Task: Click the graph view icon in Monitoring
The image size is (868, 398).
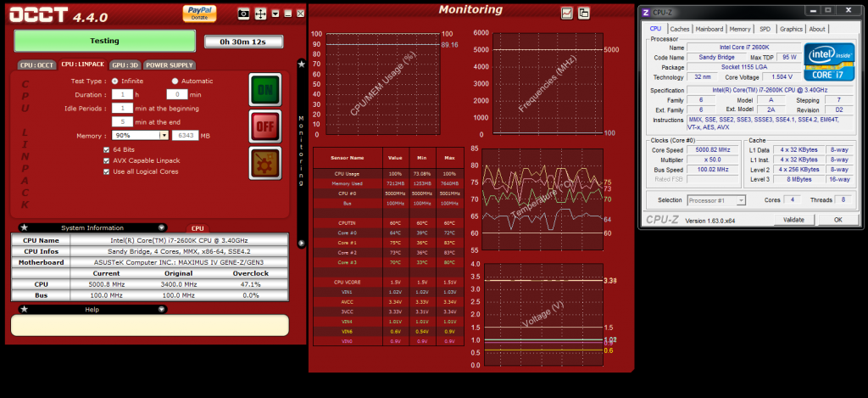Action: 567,14
